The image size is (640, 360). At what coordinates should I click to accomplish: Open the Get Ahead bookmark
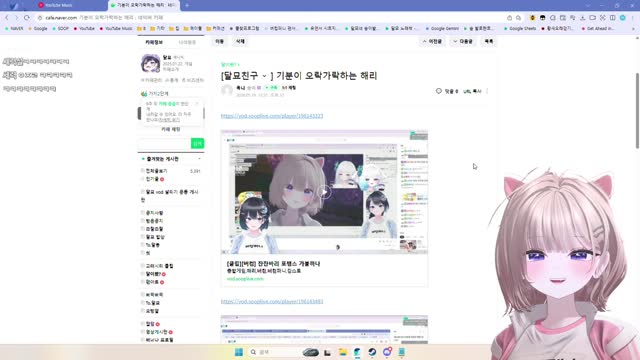[x=598, y=29]
